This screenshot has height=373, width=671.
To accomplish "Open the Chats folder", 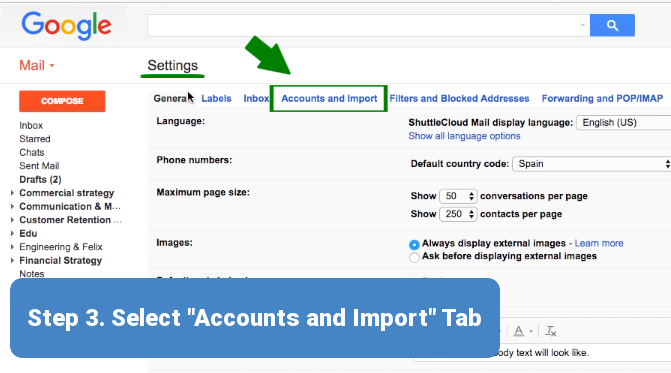I will click(32, 152).
